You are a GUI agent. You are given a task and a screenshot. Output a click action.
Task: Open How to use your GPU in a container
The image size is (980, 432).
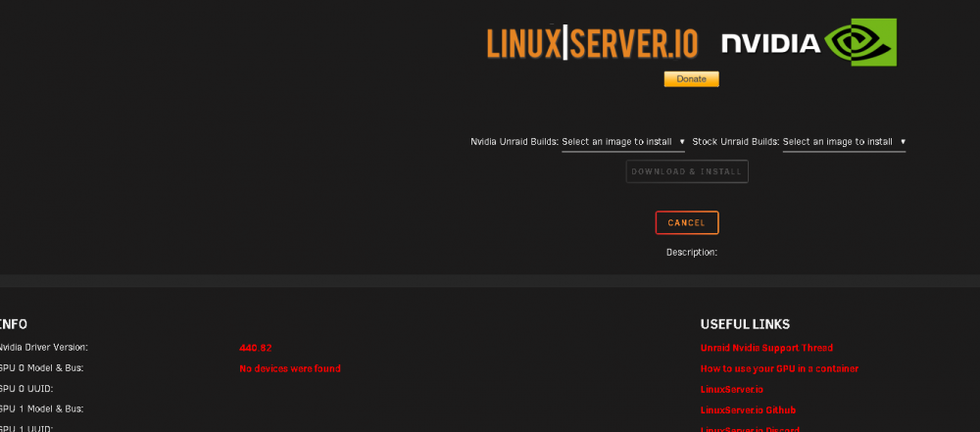[x=779, y=369]
